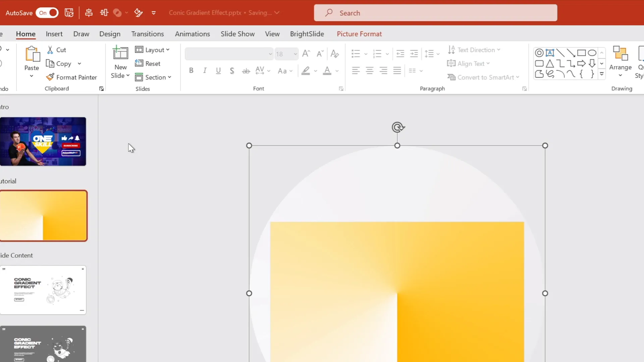Toggle Justify paragraph alignment

397,71
